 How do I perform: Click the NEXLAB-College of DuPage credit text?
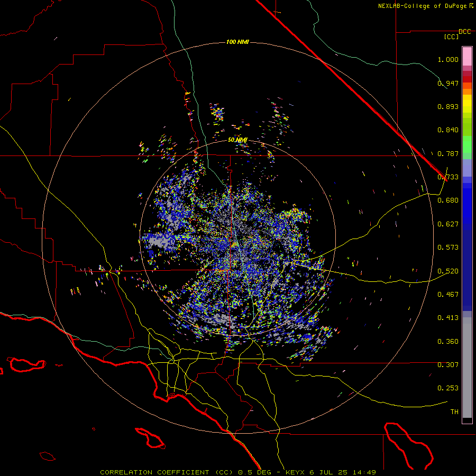(x=422, y=6)
